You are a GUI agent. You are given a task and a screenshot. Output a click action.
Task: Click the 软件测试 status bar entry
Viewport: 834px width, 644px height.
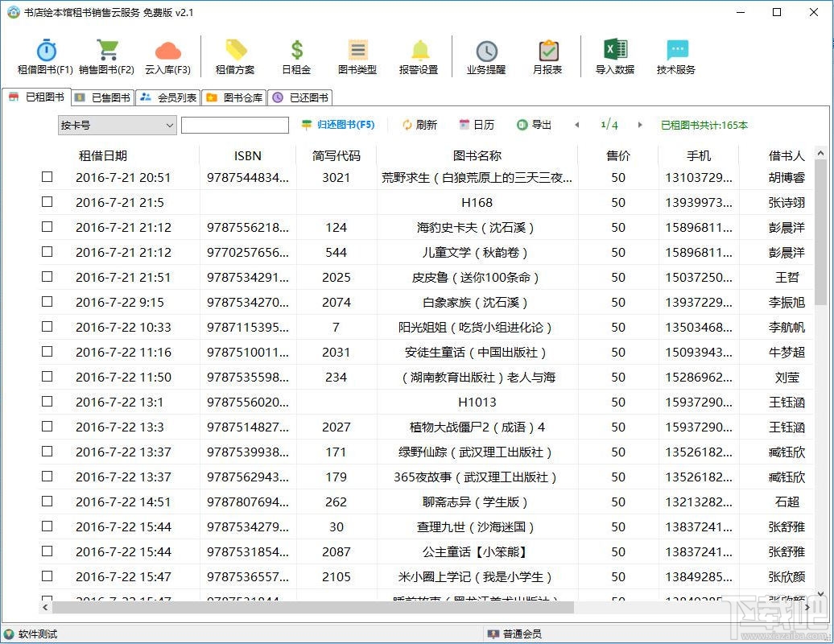(31, 634)
